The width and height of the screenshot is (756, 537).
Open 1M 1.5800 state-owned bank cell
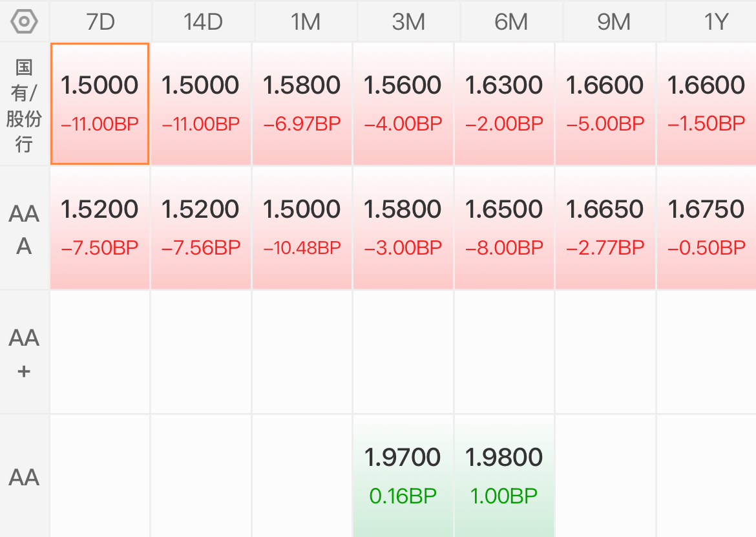[x=302, y=103]
